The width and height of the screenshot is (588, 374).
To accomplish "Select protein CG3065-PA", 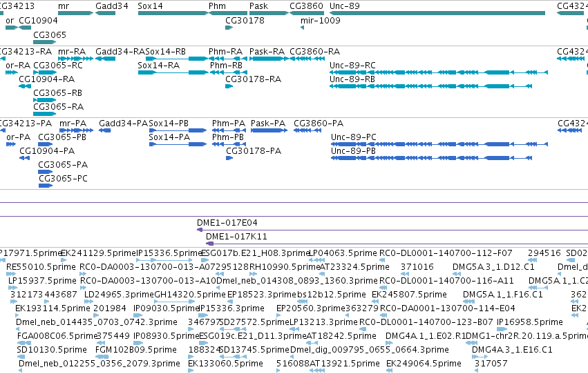I will (46, 172).
